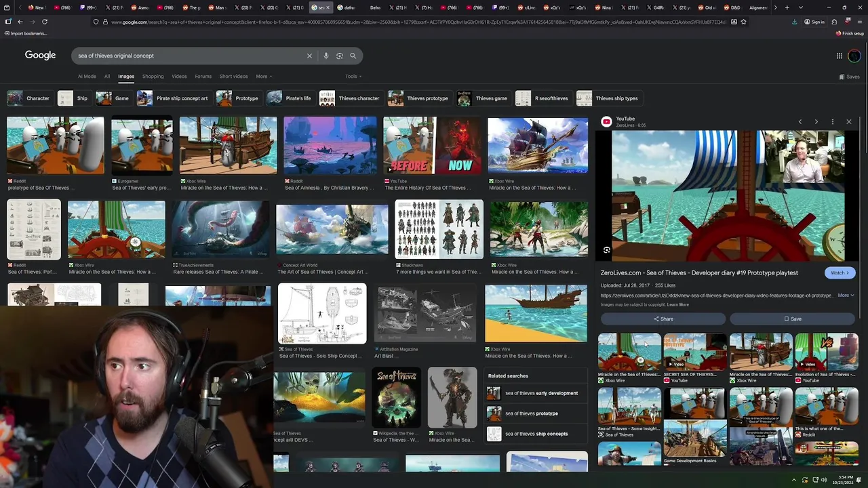The width and height of the screenshot is (868, 488).
Task: Expand the More search categories dropdown
Action: click(263, 77)
